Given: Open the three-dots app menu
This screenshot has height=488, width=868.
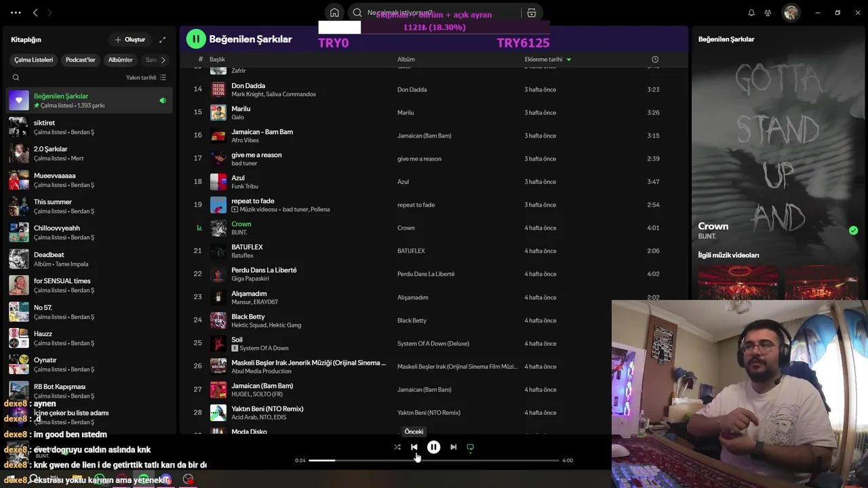Looking at the screenshot, I should click(x=16, y=12).
